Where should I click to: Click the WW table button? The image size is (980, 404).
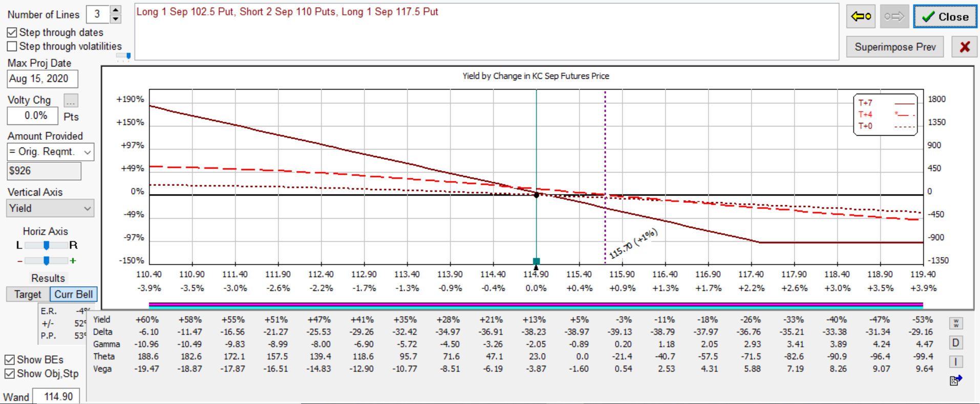pyautogui.click(x=956, y=324)
